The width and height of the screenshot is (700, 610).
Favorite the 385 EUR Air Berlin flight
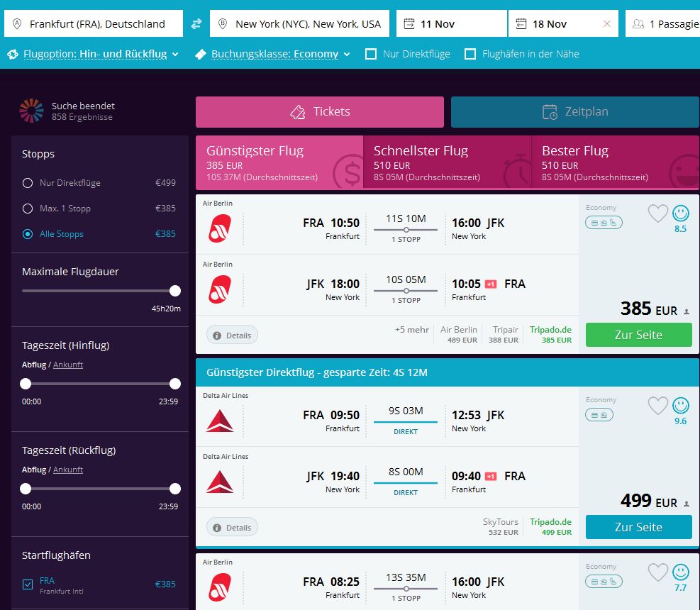pyautogui.click(x=657, y=213)
